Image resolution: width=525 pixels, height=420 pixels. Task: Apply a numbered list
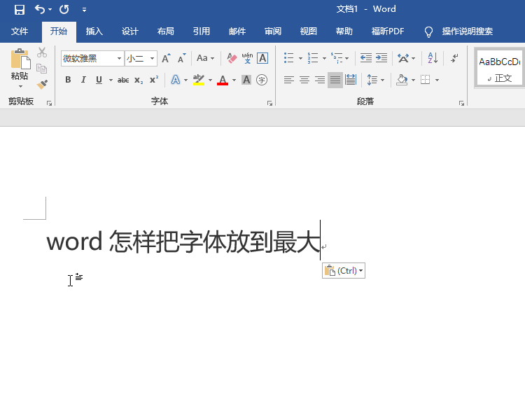point(313,58)
